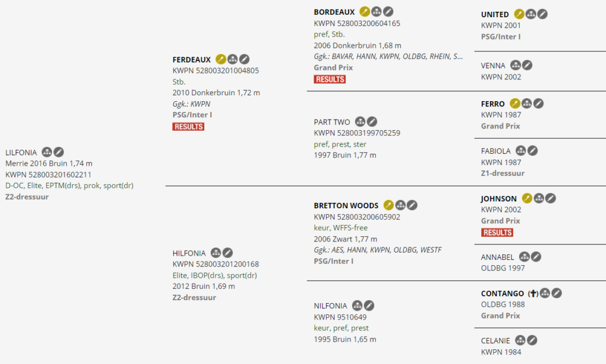
Task: Open pedigree tree icon beside VENNA
Action: click(x=515, y=65)
